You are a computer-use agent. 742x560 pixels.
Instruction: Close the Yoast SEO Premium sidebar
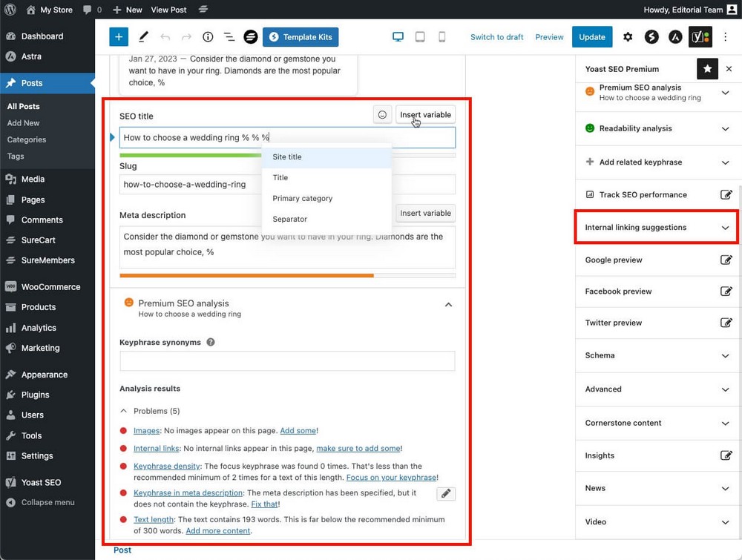(729, 69)
